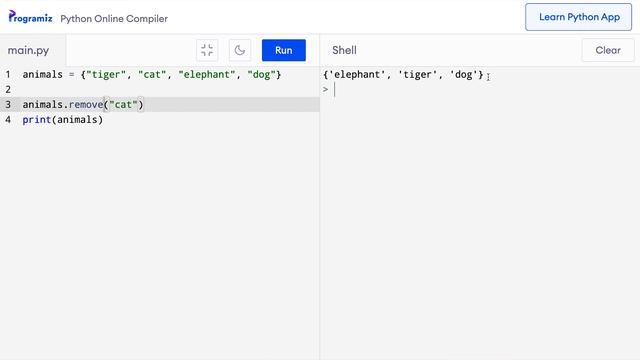Image resolution: width=640 pixels, height=360 pixels.
Task: Click line number 3 in gutter
Action: 8,104
